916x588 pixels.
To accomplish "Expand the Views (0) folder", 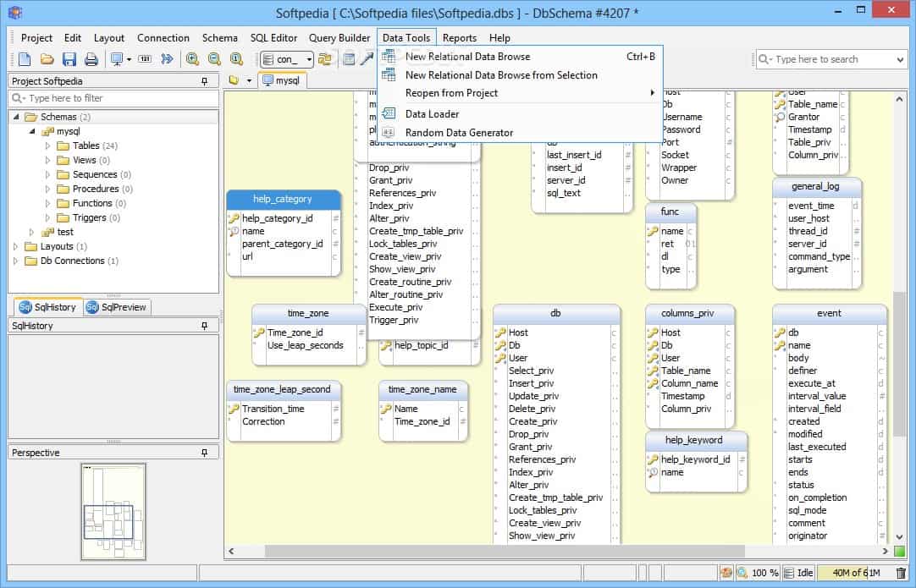I will (x=48, y=160).
